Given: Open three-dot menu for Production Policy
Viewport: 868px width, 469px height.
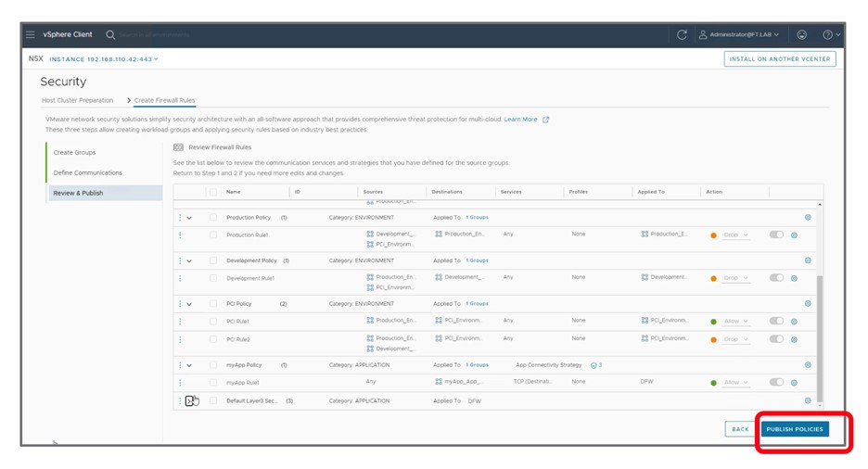Looking at the screenshot, I should (180, 218).
